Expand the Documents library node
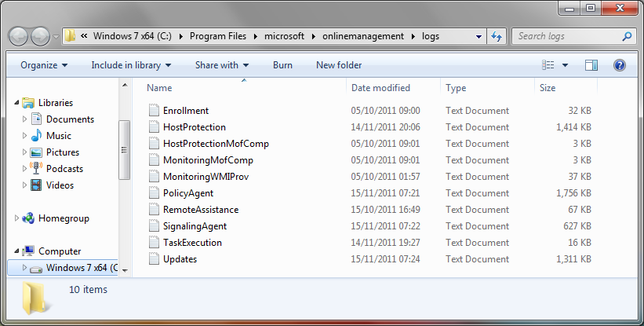Viewport: 644px width, 326px height. [24, 119]
